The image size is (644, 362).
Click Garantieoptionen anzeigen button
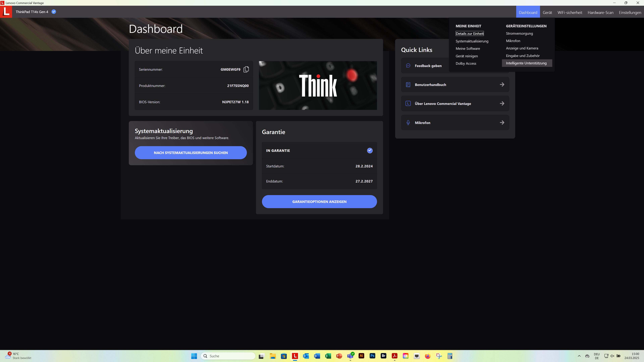point(319,202)
